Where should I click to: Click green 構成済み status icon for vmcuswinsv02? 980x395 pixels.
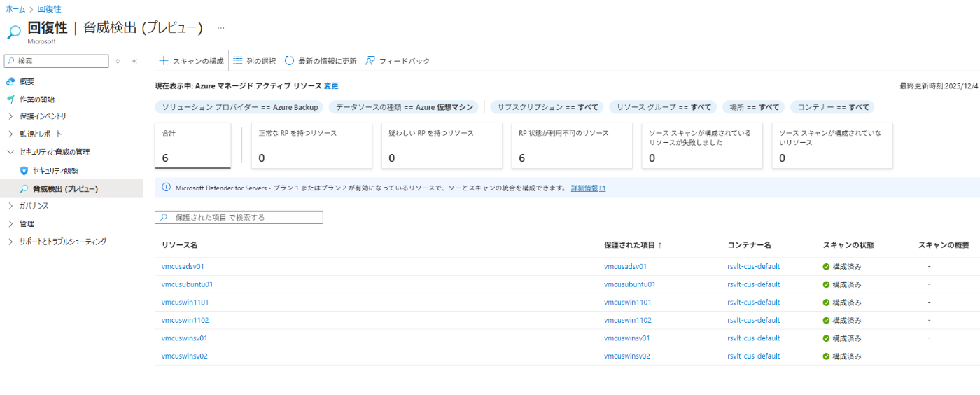click(x=826, y=356)
